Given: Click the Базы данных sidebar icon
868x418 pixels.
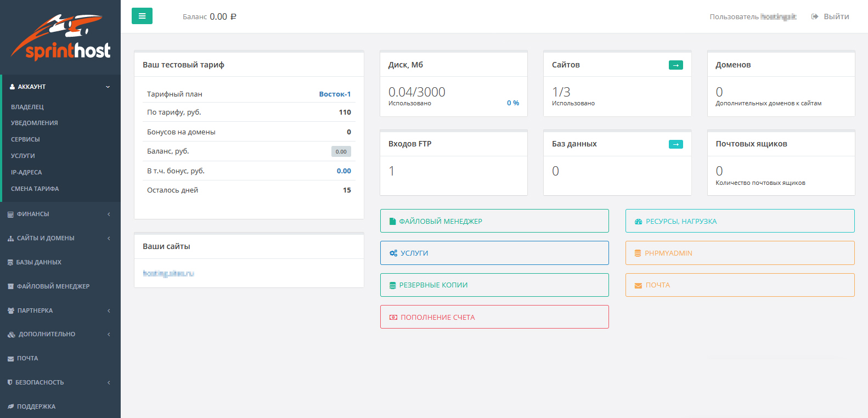Looking at the screenshot, I should [x=10, y=263].
